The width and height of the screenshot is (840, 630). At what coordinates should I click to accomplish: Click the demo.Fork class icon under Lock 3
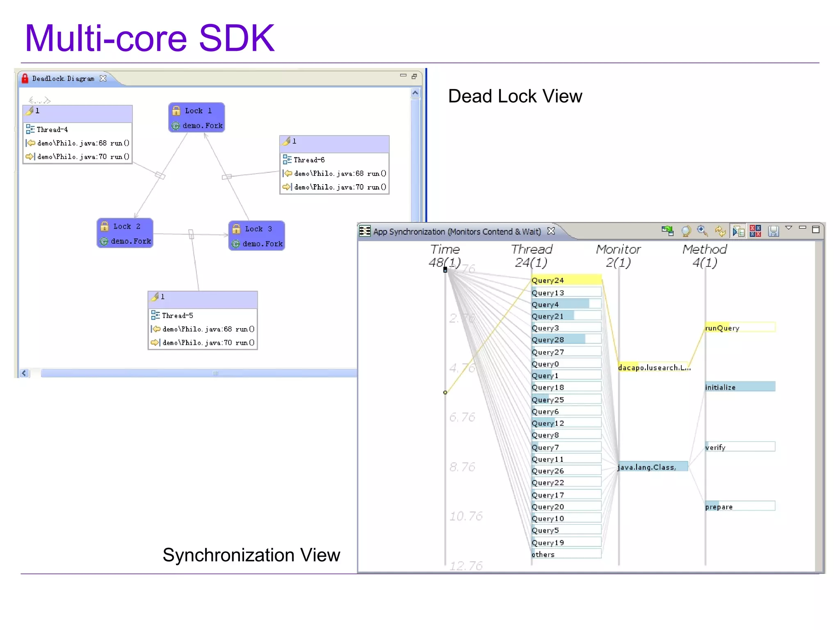[x=235, y=244]
